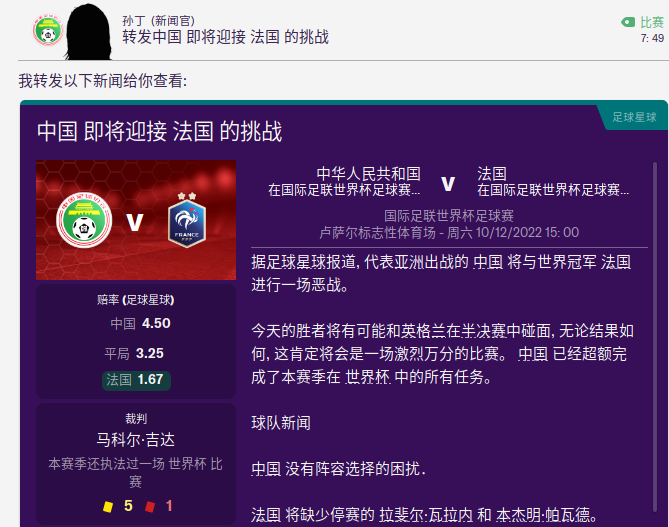Select the 平局 3.25 draw odds
The image size is (669, 527).
[x=134, y=353]
